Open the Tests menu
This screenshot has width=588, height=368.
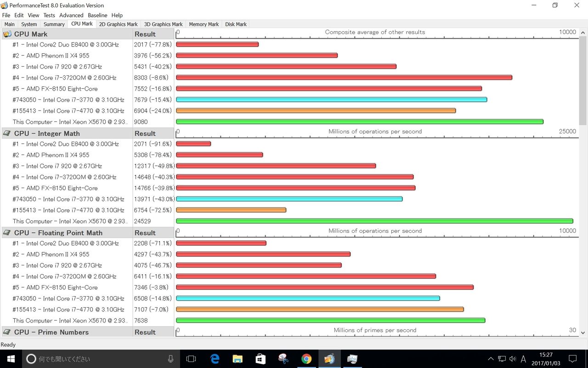pos(49,15)
